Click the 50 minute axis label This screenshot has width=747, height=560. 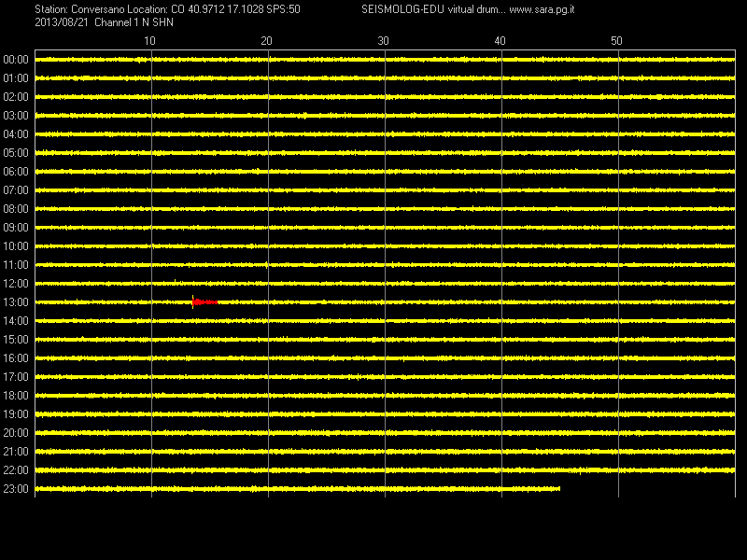pos(616,41)
